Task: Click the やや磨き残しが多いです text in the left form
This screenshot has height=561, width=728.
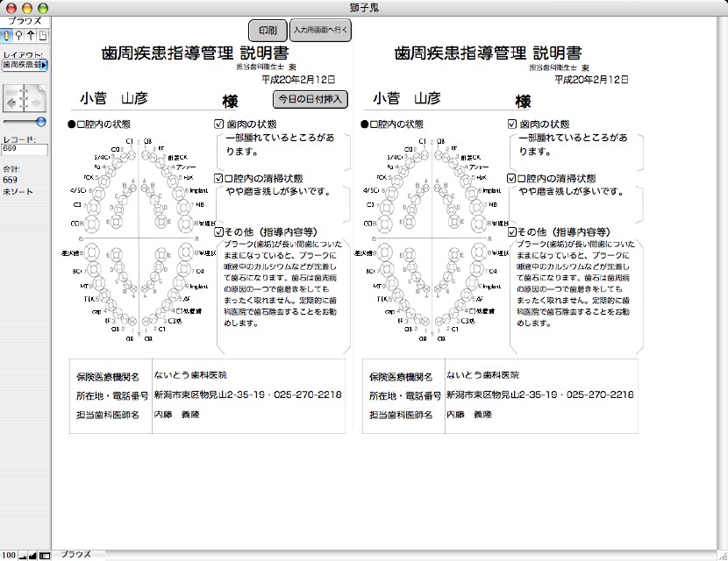Action: (x=278, y=191)
